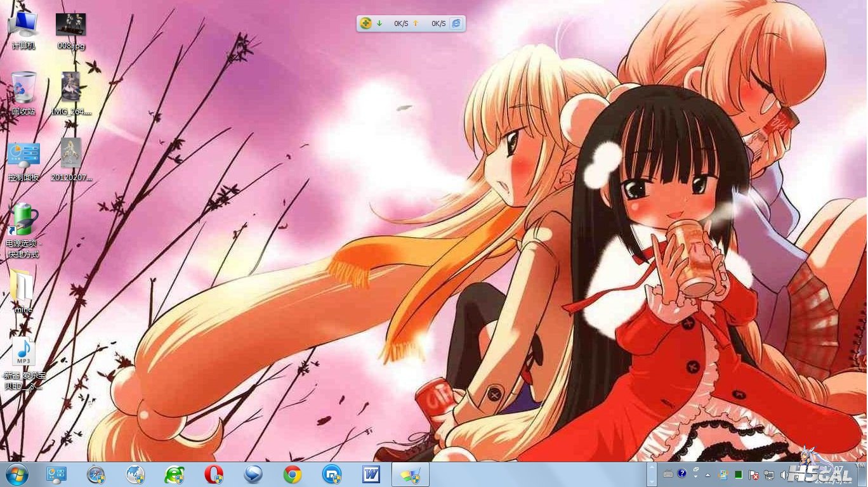Open the network connection tray icon
Image resolution: width=868 pixels, height=487 pixels.
click(769, 474)
